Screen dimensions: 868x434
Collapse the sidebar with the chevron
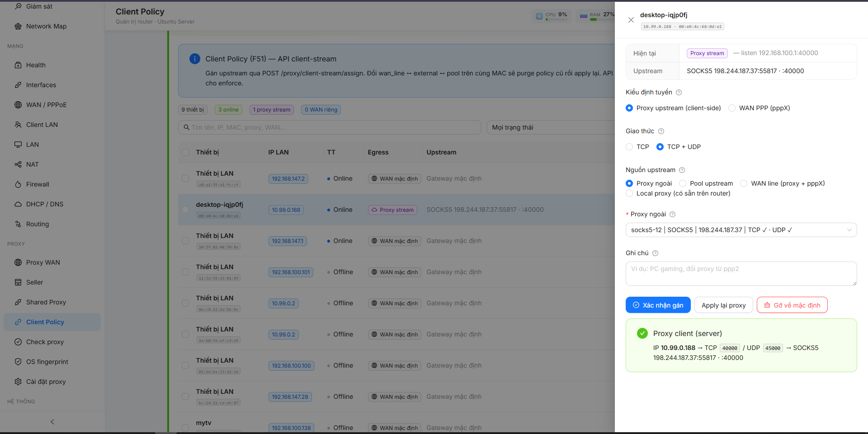point(52,422)
